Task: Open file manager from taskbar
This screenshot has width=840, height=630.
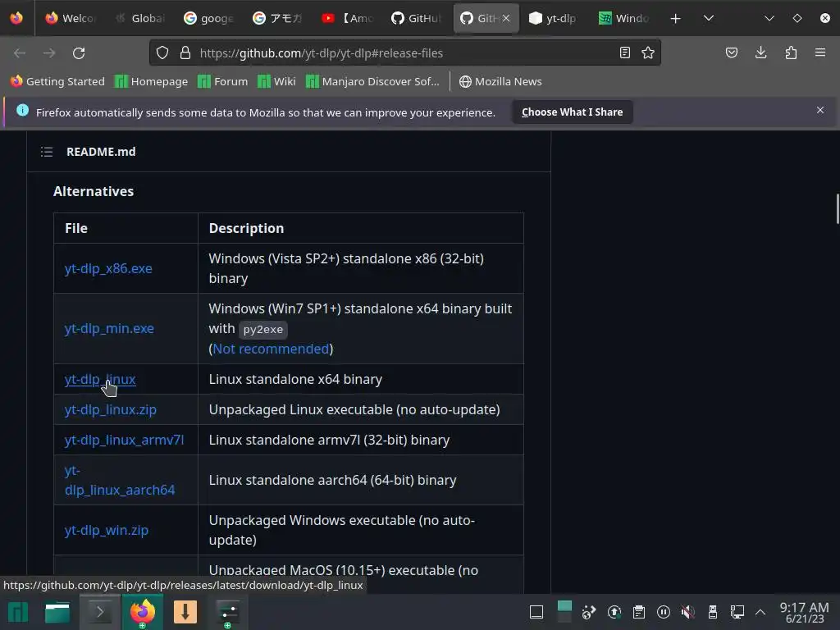Action: (57, 612)
